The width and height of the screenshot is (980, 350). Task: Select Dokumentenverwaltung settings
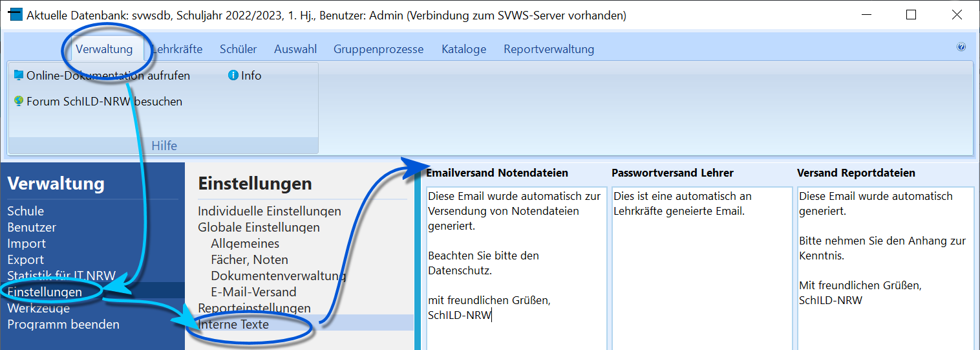(x=279, y=276)
